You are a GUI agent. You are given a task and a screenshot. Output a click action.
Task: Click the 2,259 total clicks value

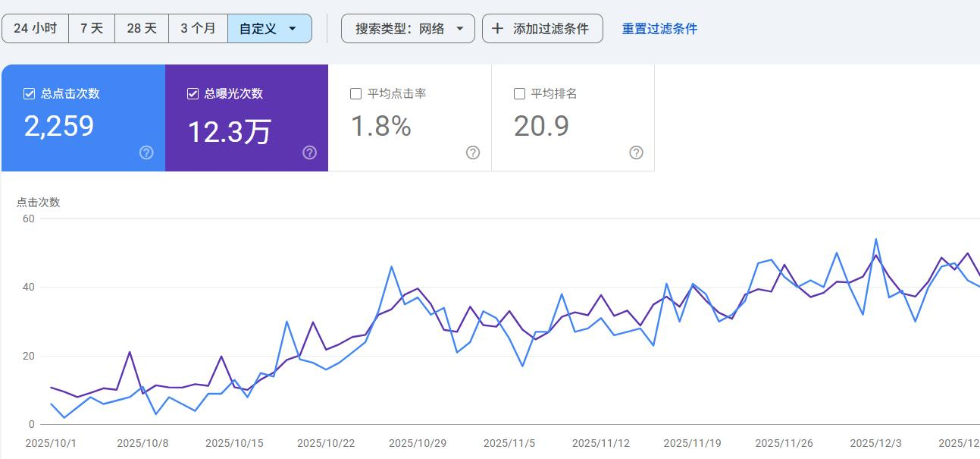pos(59,126)
